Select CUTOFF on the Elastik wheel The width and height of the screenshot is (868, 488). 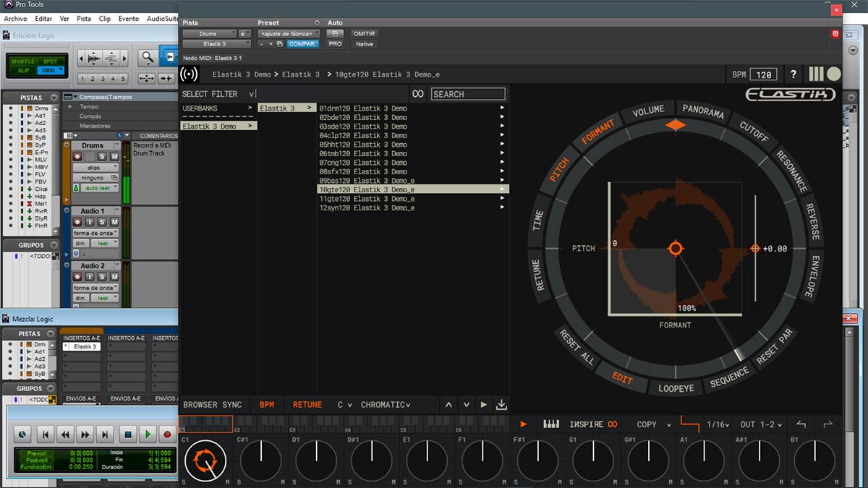(x=754, y=132)
